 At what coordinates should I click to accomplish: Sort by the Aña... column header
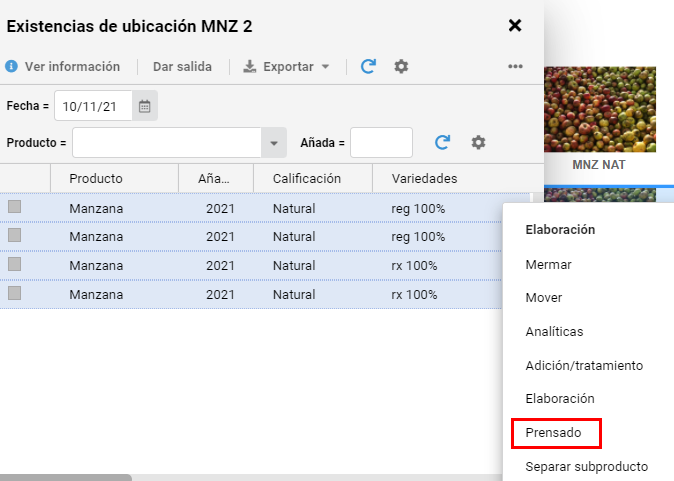[216, 178]
